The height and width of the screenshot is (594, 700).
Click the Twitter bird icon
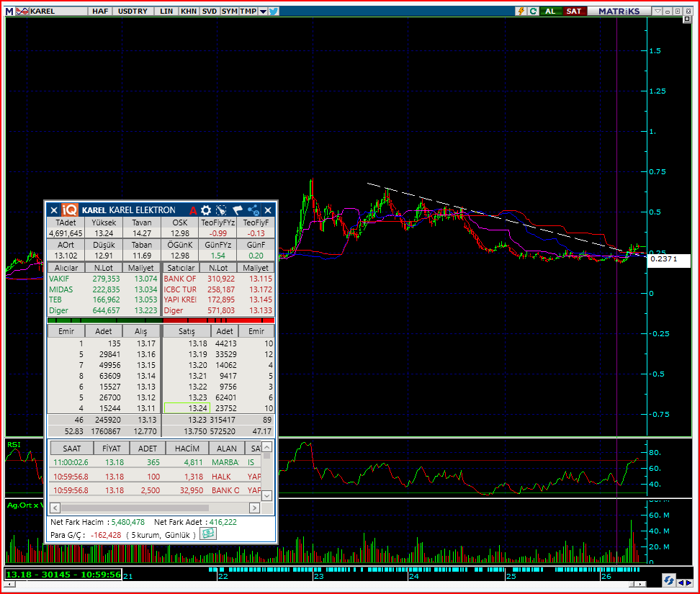(274, 11)
